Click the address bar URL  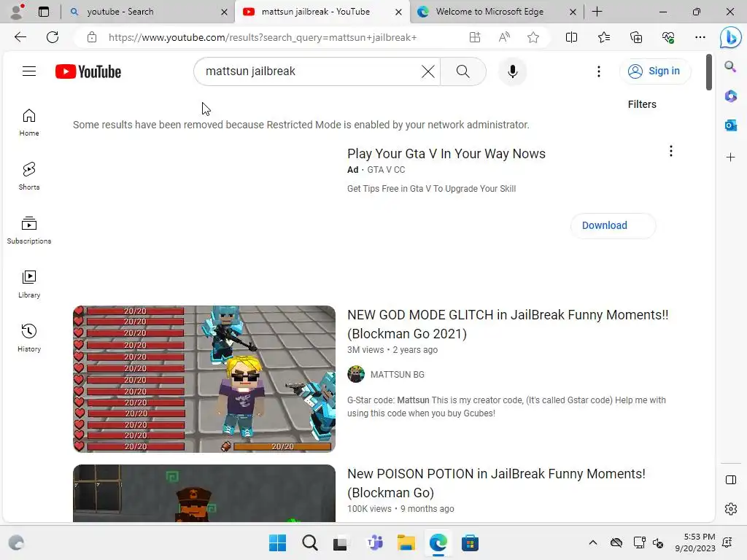tap(263, 37)
